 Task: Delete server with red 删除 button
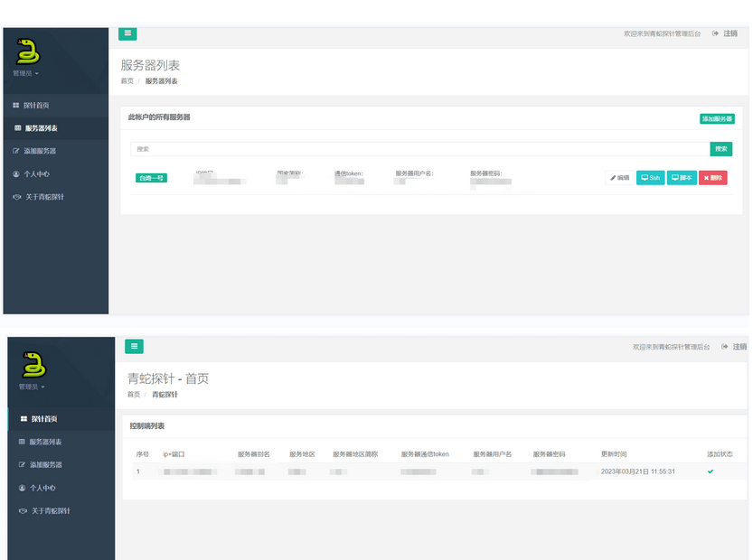[x=712, y=178]
